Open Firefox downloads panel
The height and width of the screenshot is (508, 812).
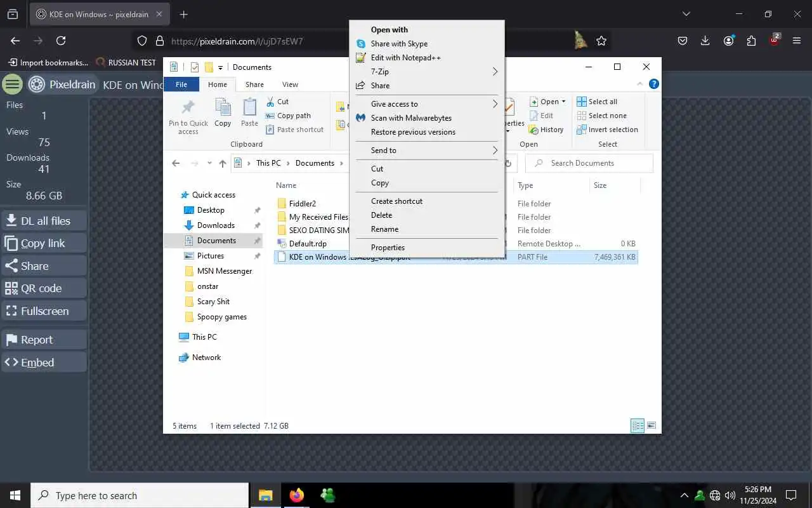705,41
